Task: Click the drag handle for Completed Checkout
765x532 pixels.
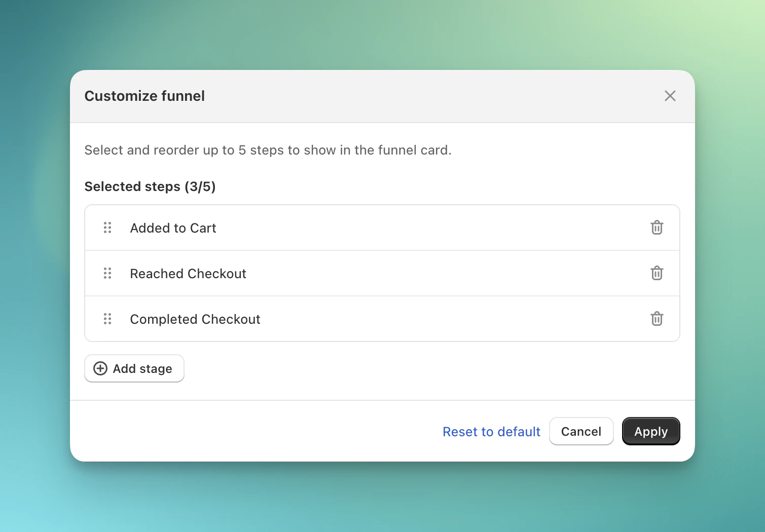Action: click(x=107, y=319)
